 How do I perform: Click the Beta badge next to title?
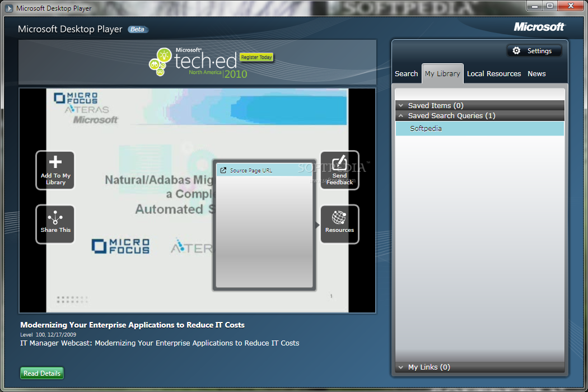pyautogui.click(x=138, y=29)
